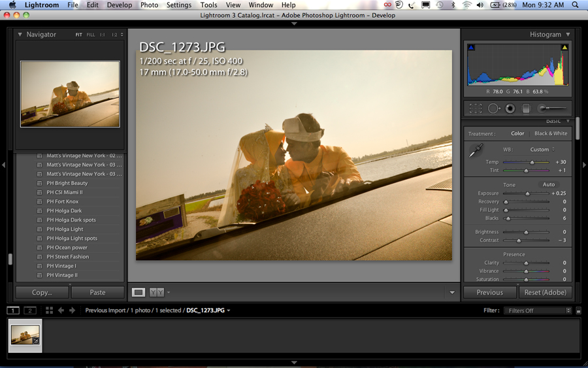
Task: Open the Develop menu
Action: pos(119,5)
